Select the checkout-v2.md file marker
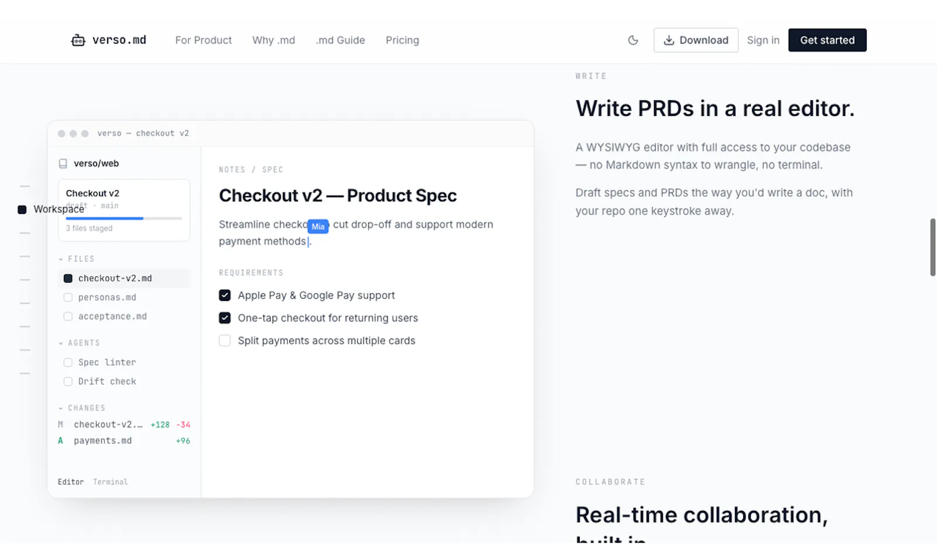Viewport: 937px width, 560px height. point(68,279)
